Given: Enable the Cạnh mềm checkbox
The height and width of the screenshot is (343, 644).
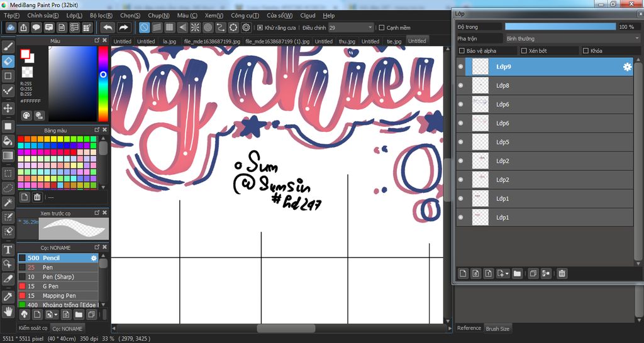Looking at the screenshot, I should [x=382, y=28].
